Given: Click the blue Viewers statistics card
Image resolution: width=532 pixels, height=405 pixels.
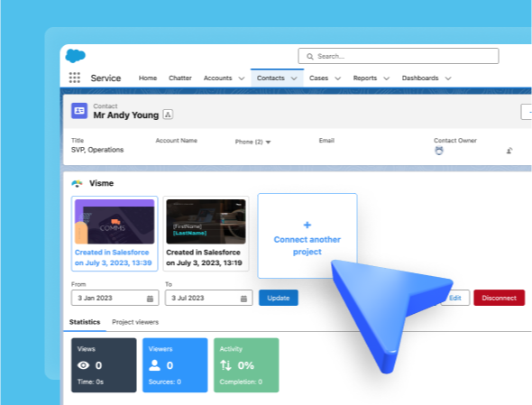Looking at the screenshot, I should click(x=175, y=365).
